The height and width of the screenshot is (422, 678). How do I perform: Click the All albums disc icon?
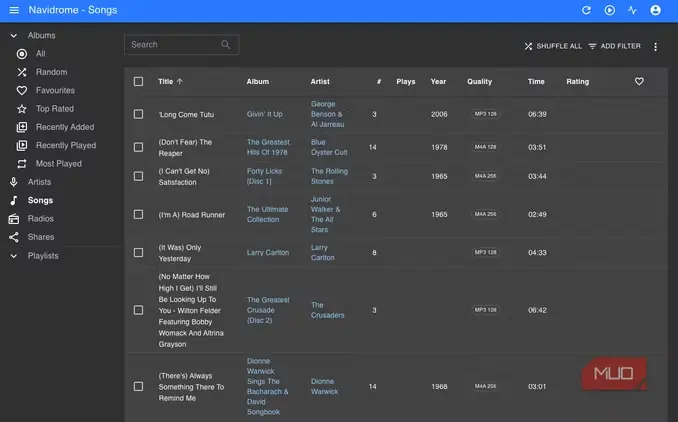click(22, 54)
